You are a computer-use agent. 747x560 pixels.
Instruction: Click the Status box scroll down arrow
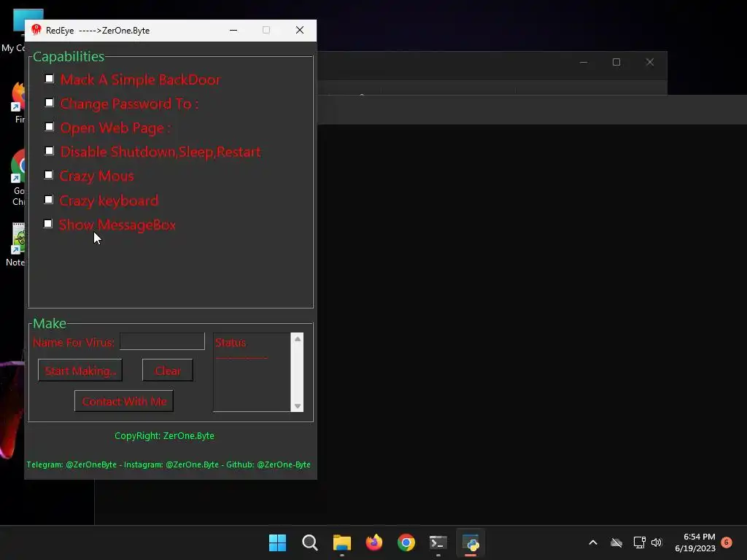point(298,405)
